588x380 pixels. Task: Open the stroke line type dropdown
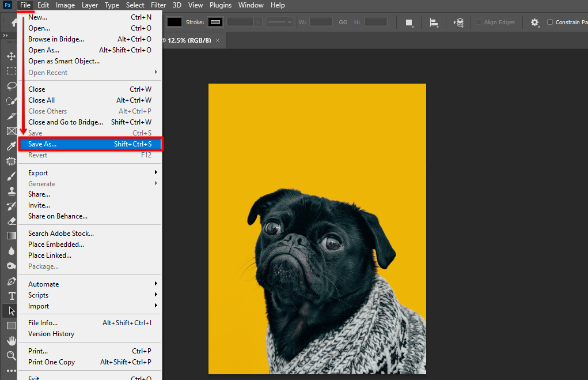coord(280,22)
